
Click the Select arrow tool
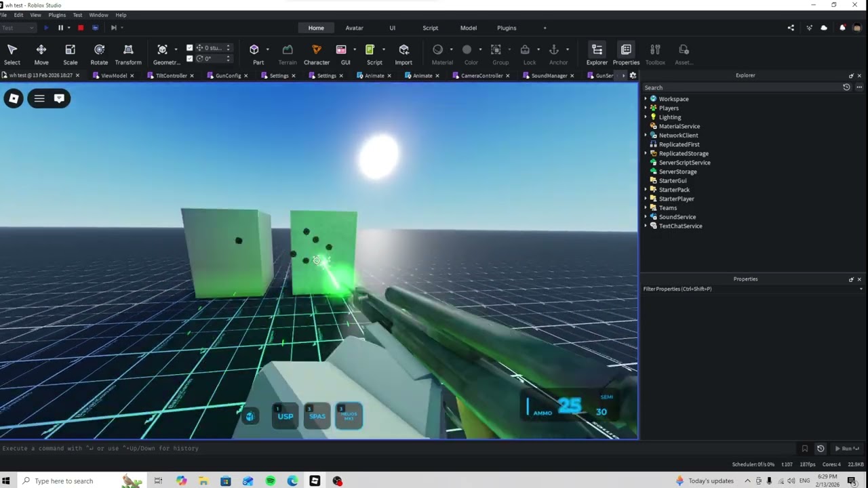tap(12, 54)
